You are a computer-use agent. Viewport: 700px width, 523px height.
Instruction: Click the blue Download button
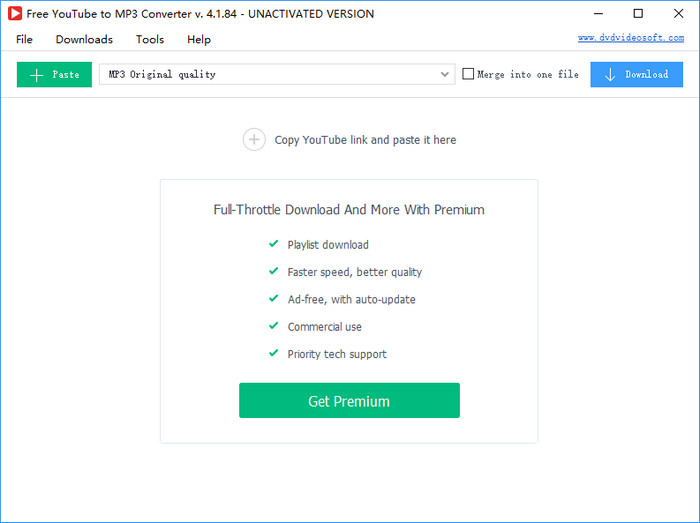[636, 75]
